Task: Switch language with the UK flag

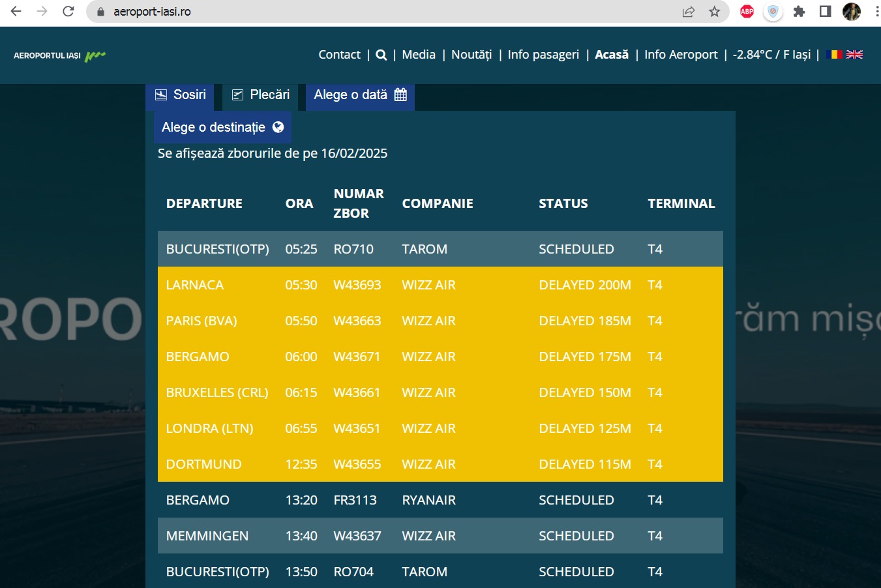Action: coord(855,55)
